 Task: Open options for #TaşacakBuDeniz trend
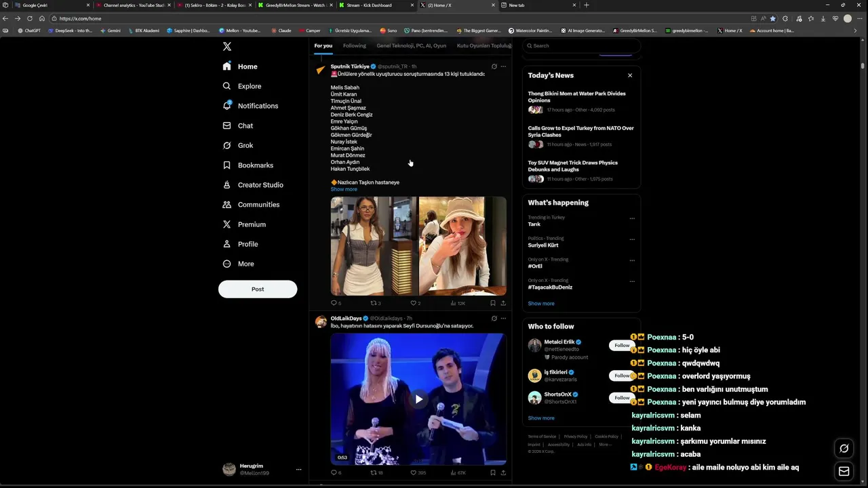click(632, 281)
